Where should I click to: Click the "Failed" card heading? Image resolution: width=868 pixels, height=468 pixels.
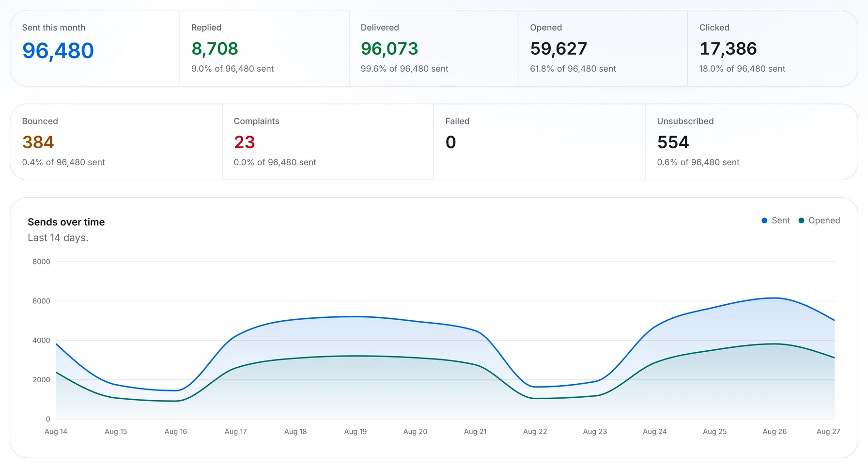pyautogui.click(x=457, y=121)
